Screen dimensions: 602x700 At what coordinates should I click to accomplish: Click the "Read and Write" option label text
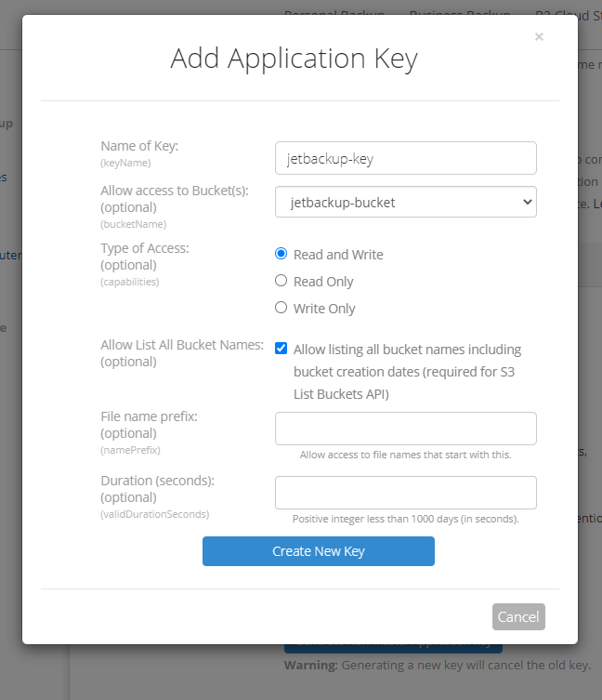pyautogui.click(x=338, y=255)
